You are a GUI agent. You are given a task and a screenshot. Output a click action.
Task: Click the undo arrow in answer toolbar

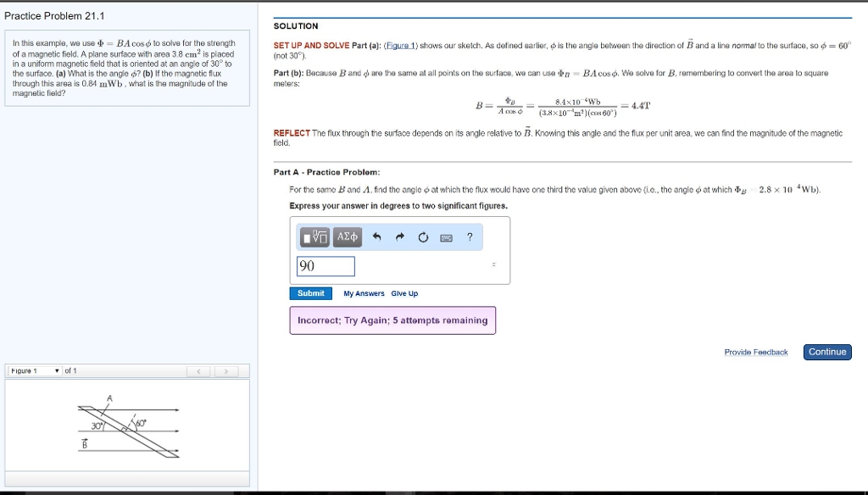pos(376,236)
